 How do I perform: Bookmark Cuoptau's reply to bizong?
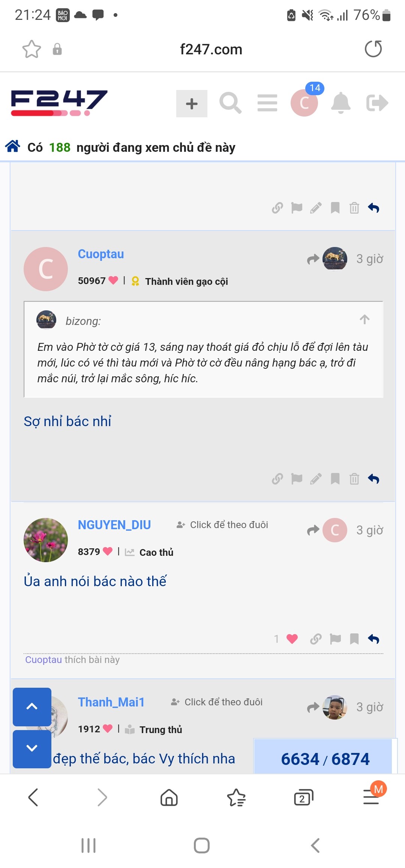[x=335, y=479]
